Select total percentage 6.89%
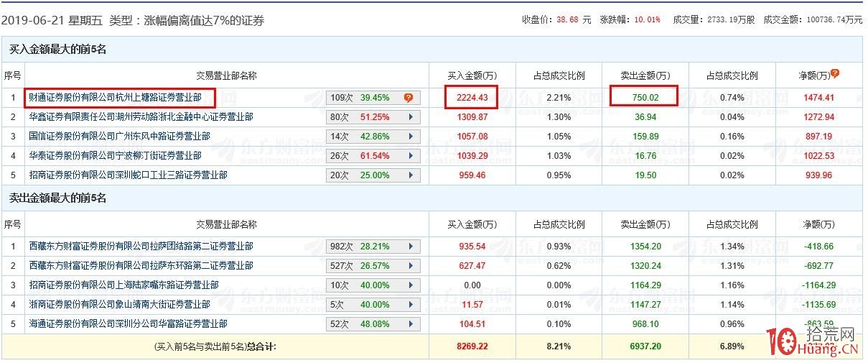This screenshot has width=868, height=363. [x=730, y=346]
